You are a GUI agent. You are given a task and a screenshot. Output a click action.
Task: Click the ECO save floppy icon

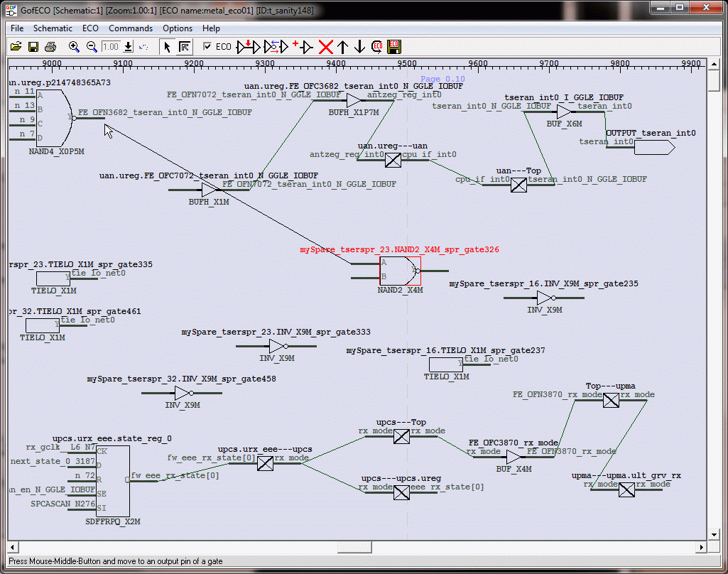coord(394,47)
